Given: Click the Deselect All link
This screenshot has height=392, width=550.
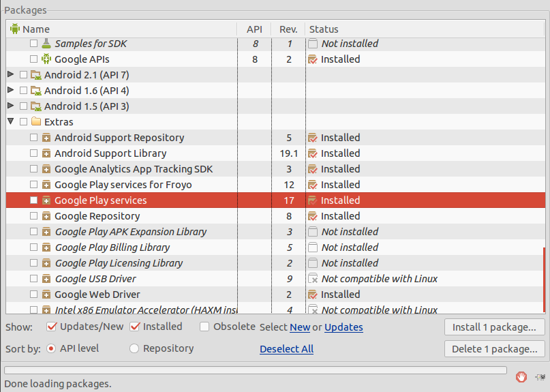Looking at the screenshot, I should pyautogui.click(x=286, y=349).
